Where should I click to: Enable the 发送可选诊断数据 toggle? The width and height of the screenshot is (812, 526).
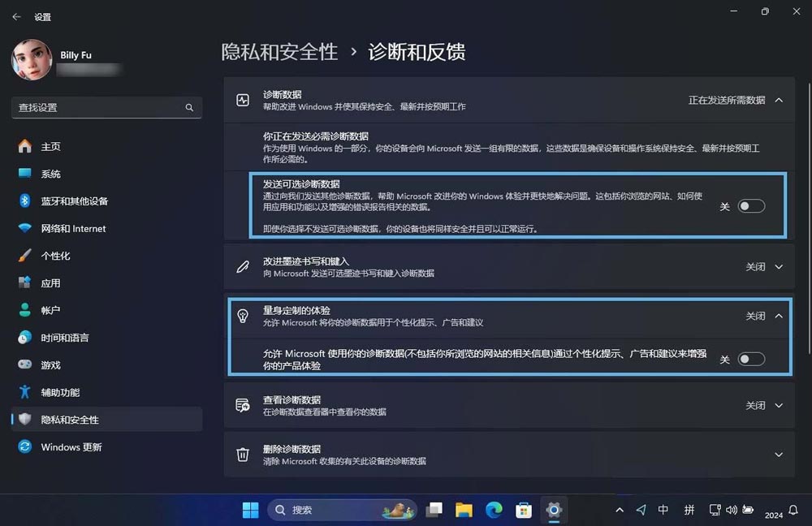click(x=751, y=207)
